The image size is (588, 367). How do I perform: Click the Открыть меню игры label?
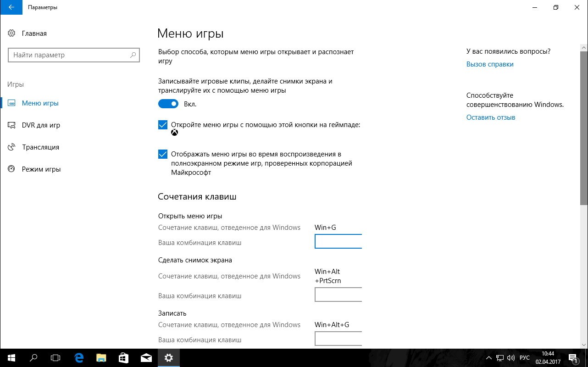click(x=190, y=216)
